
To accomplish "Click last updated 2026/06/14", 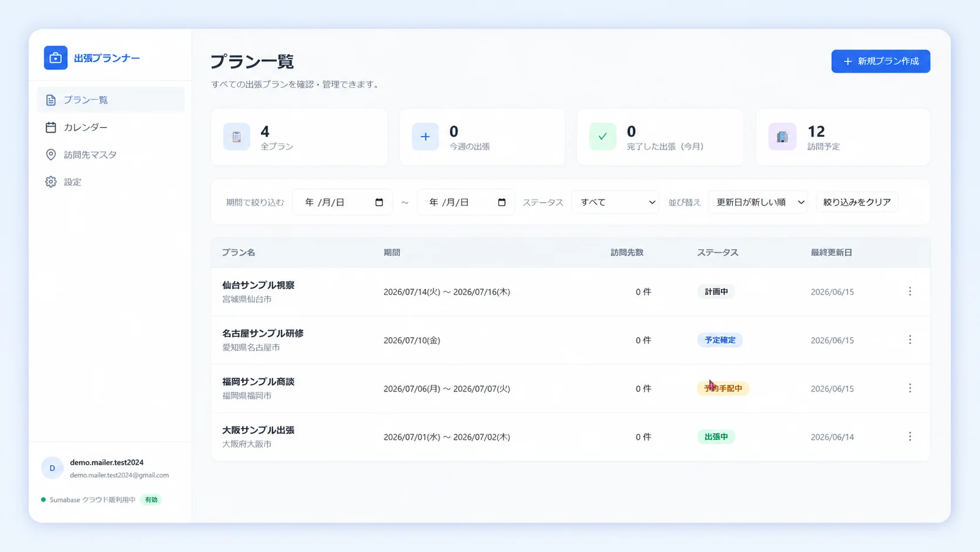I will pos(832,437).
